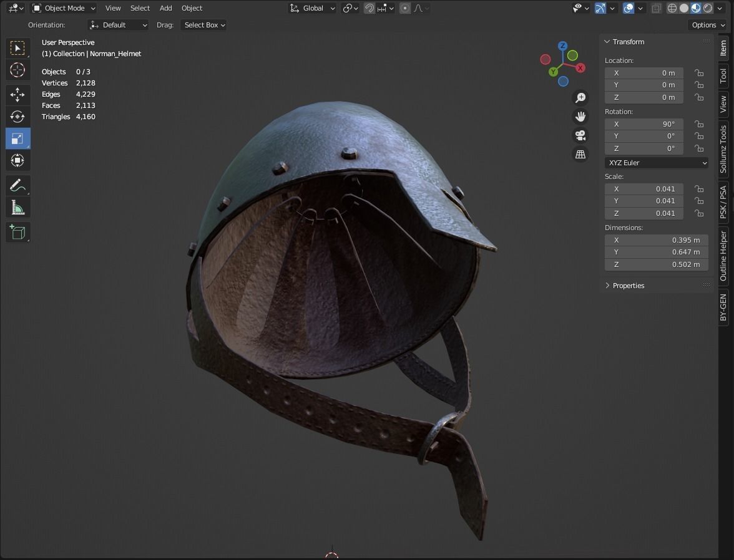Screen dimensions: 734x560
Task: Switch to solid shading
Action: point(684,8)
